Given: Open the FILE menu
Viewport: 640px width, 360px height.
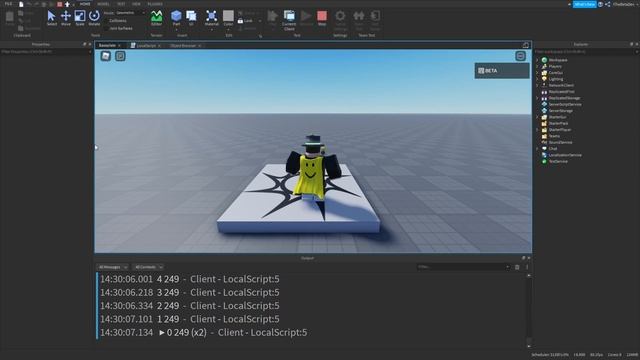Looking at the screenshot, I should (8, 4).
